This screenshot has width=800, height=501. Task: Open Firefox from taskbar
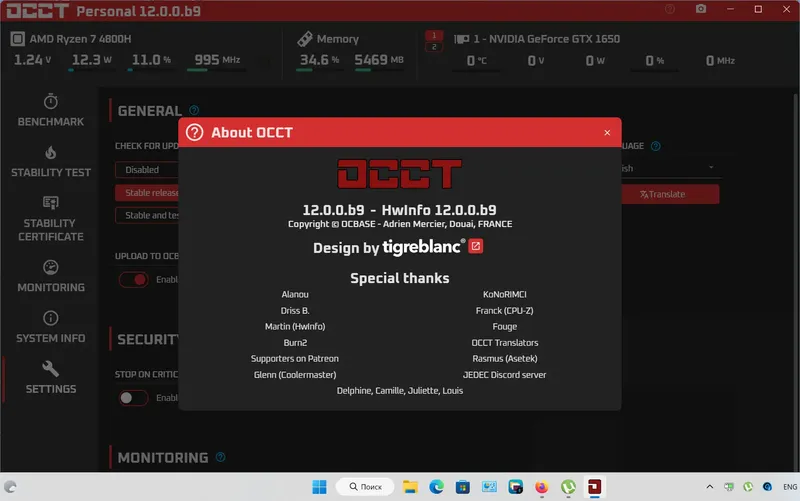(x=541, y=487)
